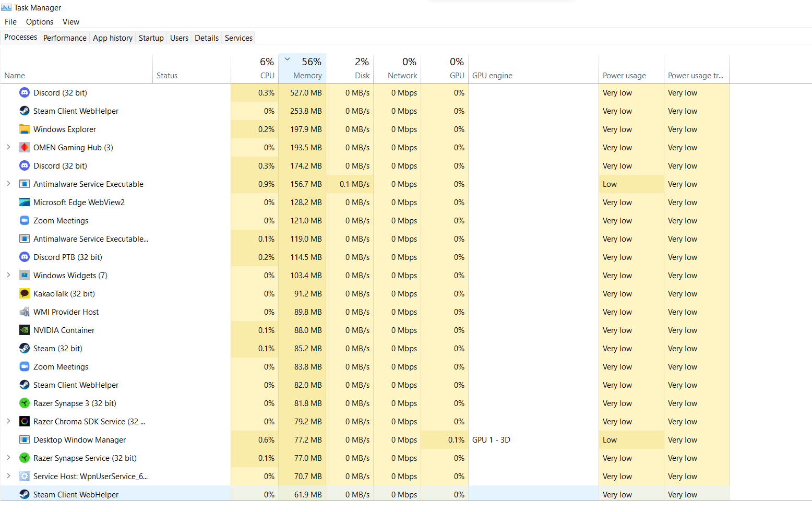
Task: Switch to the Services tab
Action: click(238, 38)
